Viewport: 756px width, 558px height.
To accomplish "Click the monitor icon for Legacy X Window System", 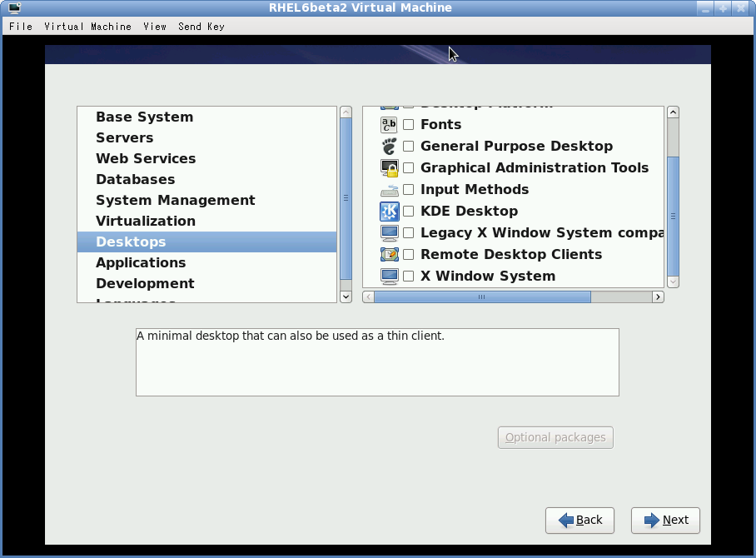I will click(x=389, y=233).
